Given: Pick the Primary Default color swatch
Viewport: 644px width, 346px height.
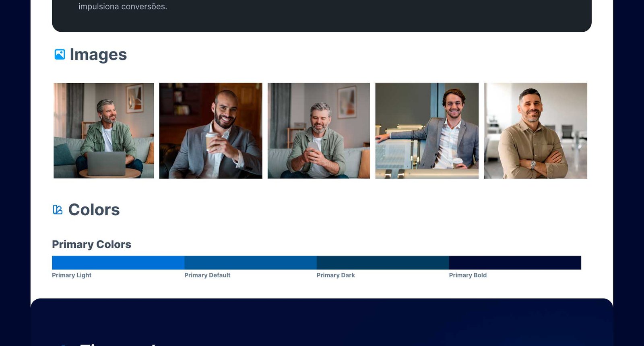Looking at the screenshot, I should coord(250,263).
